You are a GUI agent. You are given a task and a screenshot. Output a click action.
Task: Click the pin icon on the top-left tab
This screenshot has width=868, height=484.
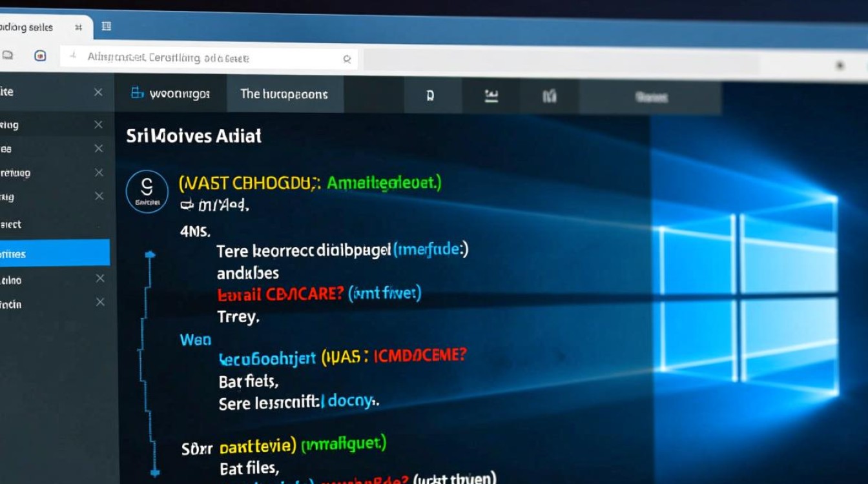click(78, 28)
